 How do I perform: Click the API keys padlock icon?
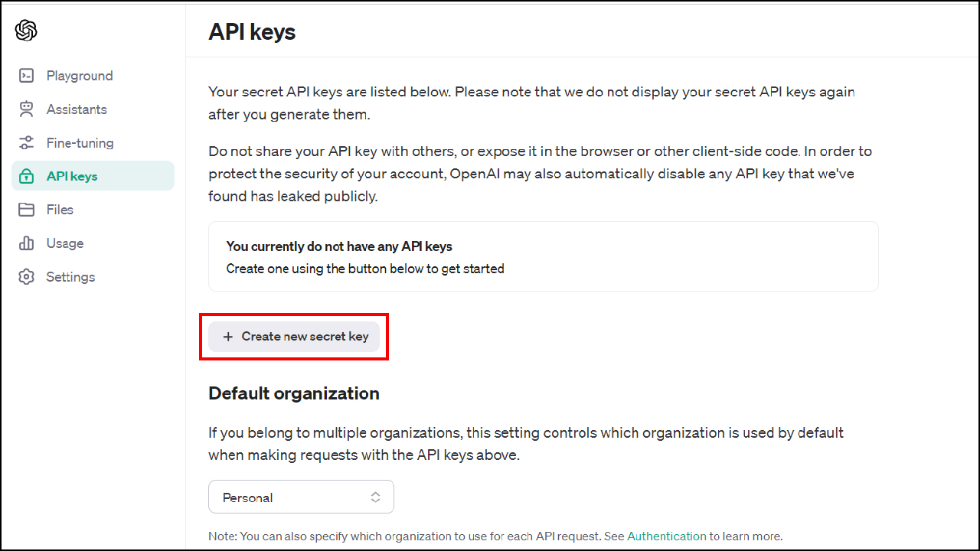(27, 176)
